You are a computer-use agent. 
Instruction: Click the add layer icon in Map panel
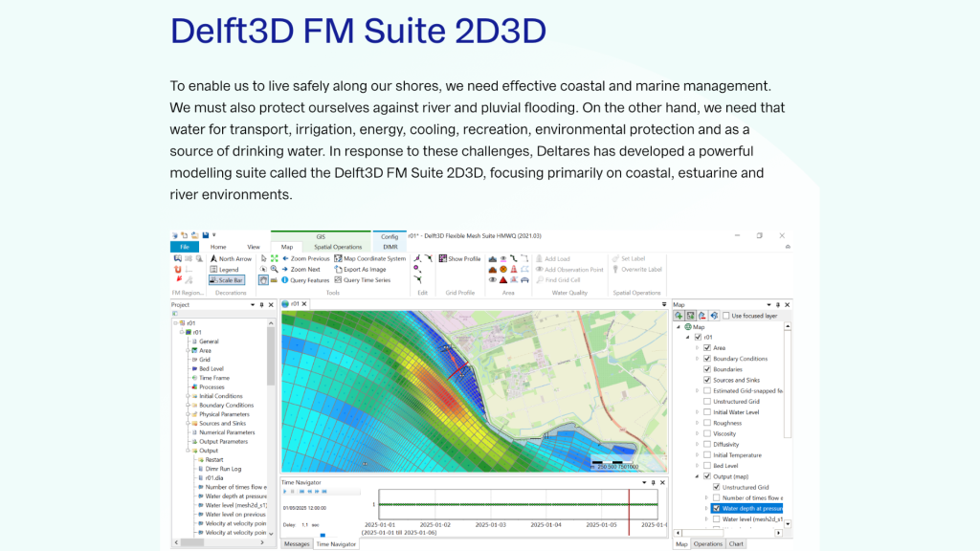679,316
